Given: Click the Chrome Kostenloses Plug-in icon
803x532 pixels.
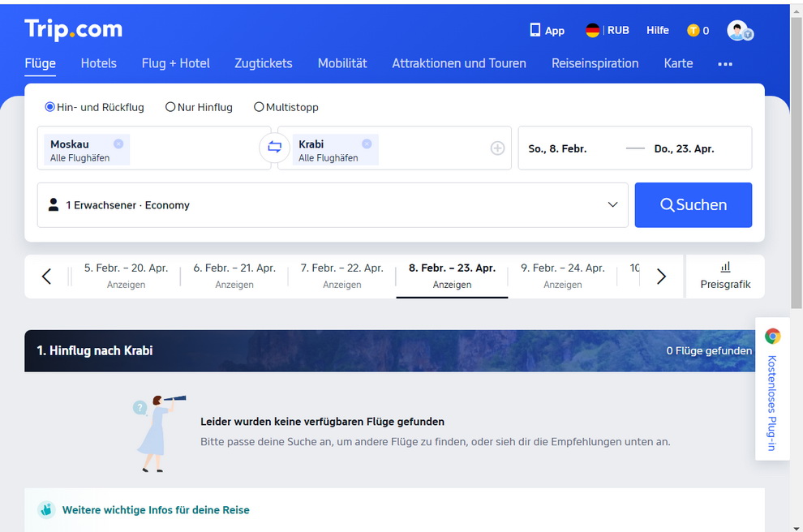Looking at the screenshot, I should pos(772,335).
